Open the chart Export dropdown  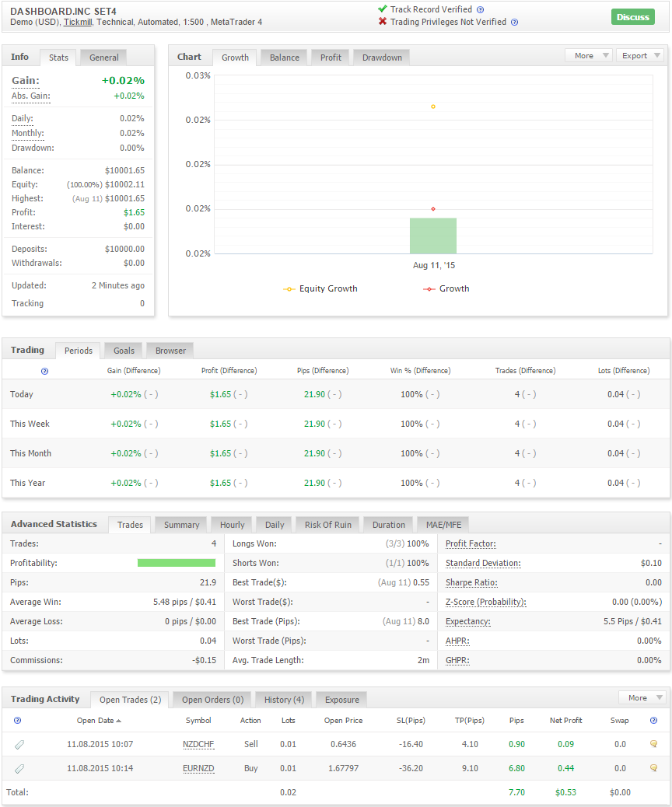coord(640,55)
